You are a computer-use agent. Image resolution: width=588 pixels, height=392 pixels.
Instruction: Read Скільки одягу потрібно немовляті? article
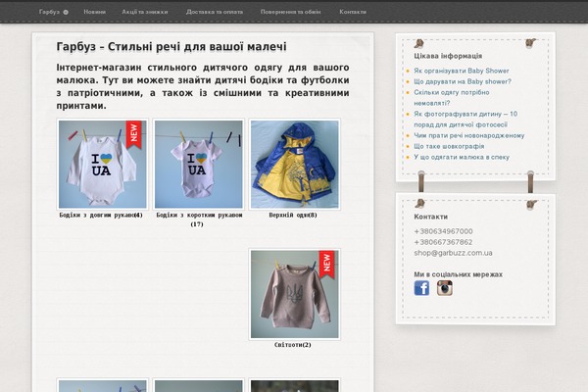point(452,98)
